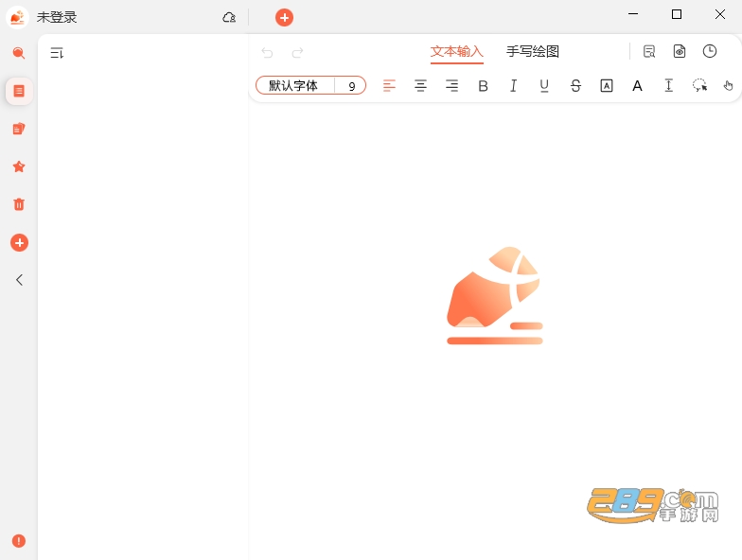The width and height of the screenshot is (742, 560).
Task: Create a new note with top plus button
Action: [x=284, y=17]
